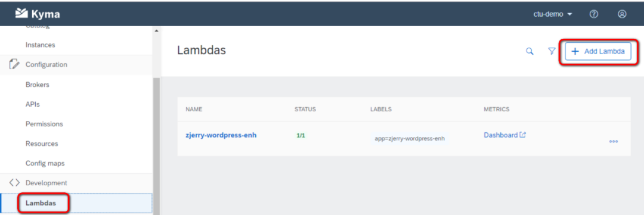This screenshot has width=644, height=215.
Task: Click the Kyma logo
Action: [x=38, y=14]
